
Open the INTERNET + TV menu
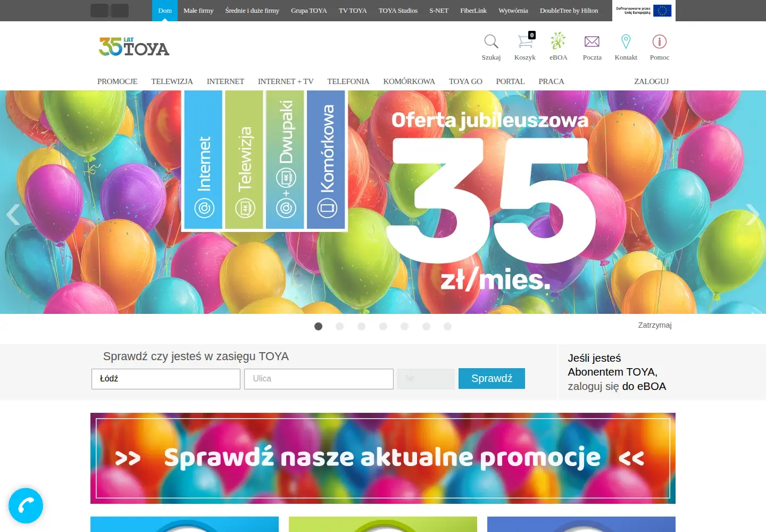[286, 81]
